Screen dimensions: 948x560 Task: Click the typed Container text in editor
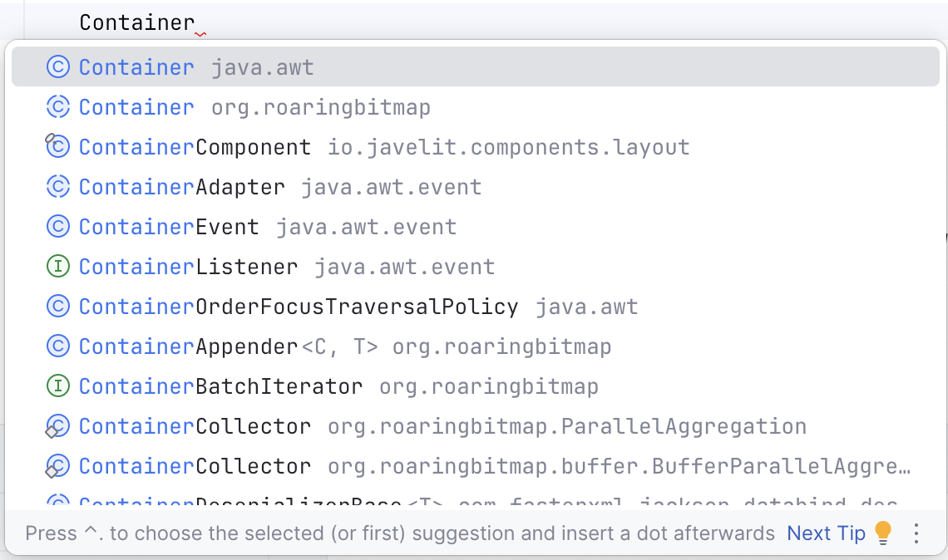(x=136, y=22)
